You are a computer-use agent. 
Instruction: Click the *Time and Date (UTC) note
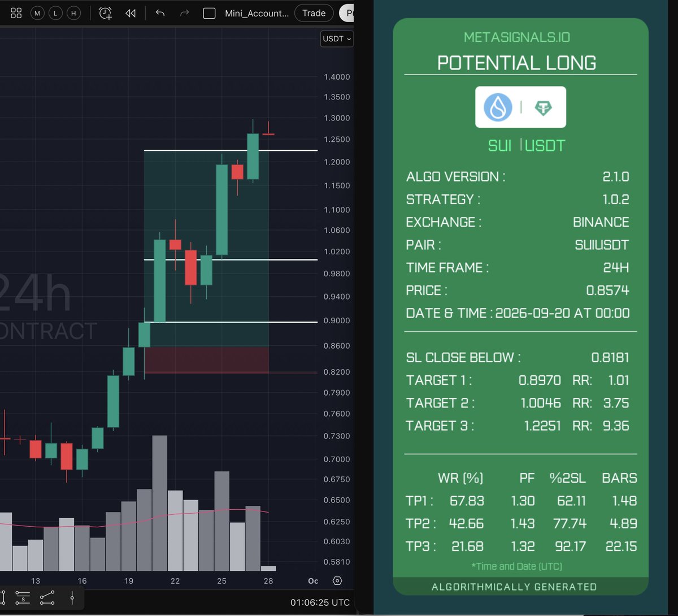point(517,566)
